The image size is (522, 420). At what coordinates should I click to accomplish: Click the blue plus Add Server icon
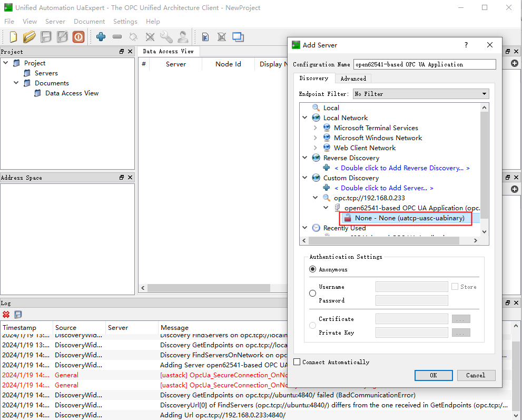tap(101, 37)
